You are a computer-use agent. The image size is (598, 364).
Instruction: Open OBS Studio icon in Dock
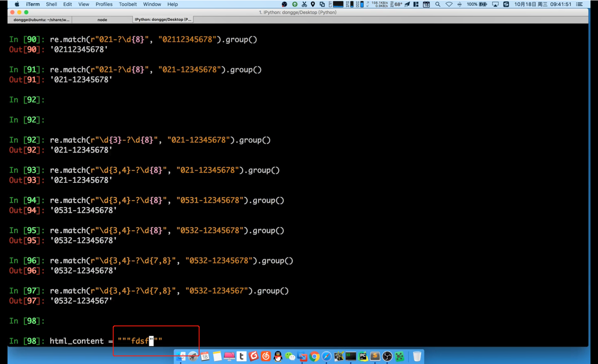pos(387,356)
